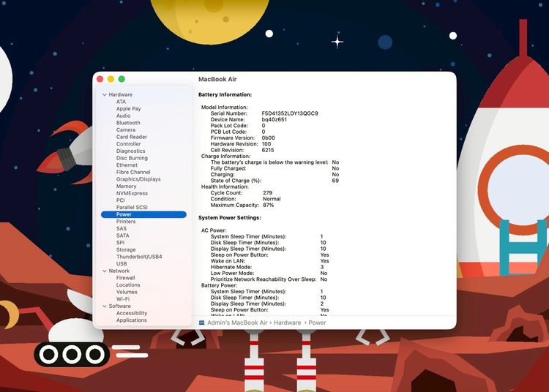Select Volumes under Network
The image size is (549, 392).
[127, 292]
